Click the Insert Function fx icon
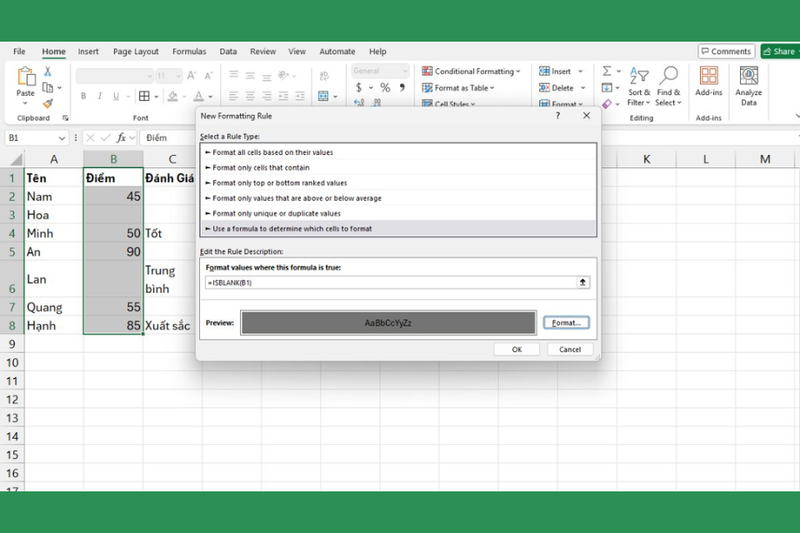This screenshot has height=533, width=800. pos(121,138)
